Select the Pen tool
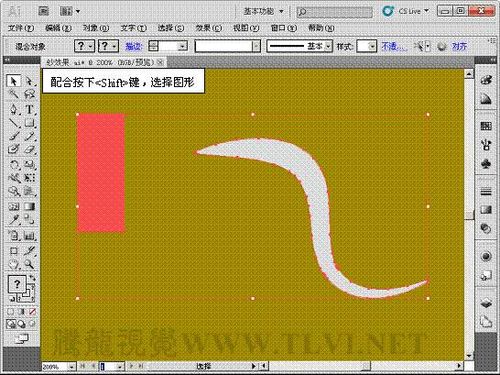Image resolution: width=500 pixels, height=375 pixels. point(13,109)
